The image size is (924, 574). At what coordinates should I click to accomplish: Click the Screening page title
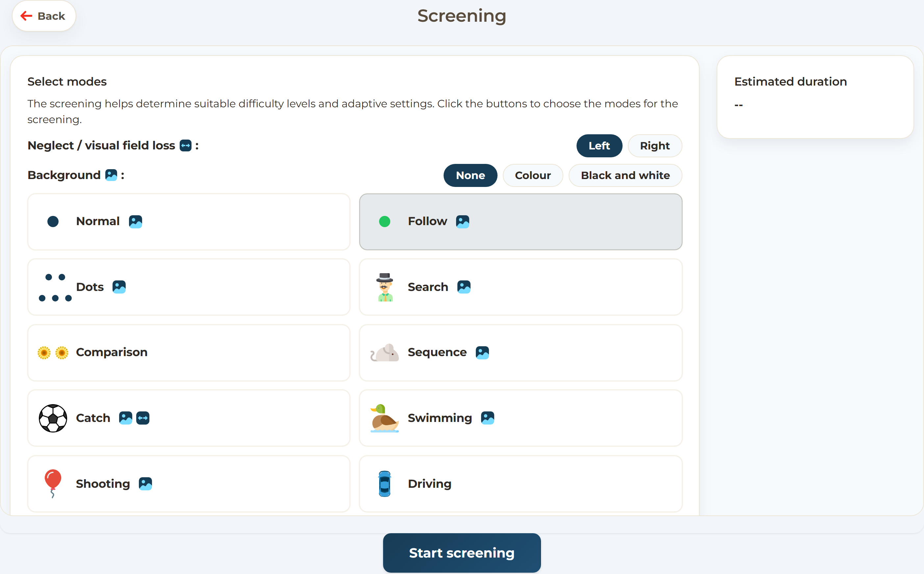click(462, 16)
